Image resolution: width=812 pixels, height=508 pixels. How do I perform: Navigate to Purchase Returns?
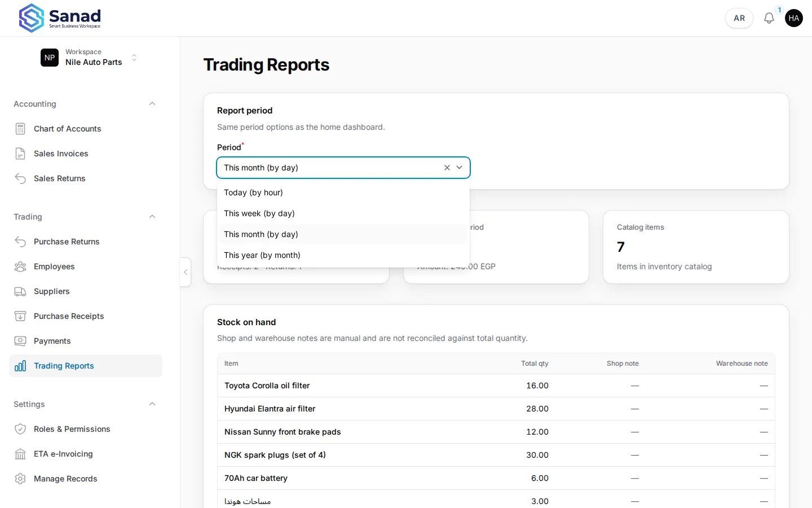(86, 242)
